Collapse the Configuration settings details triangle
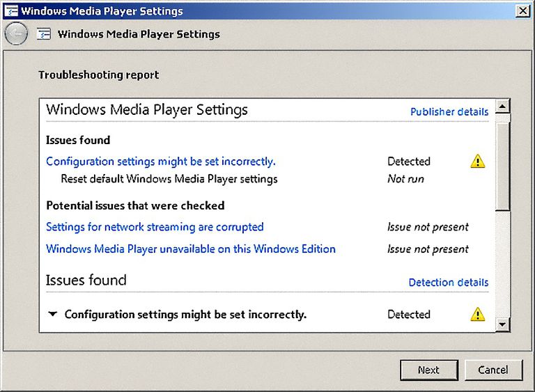This screenshot has height=392, width=535. coord(52,314)
